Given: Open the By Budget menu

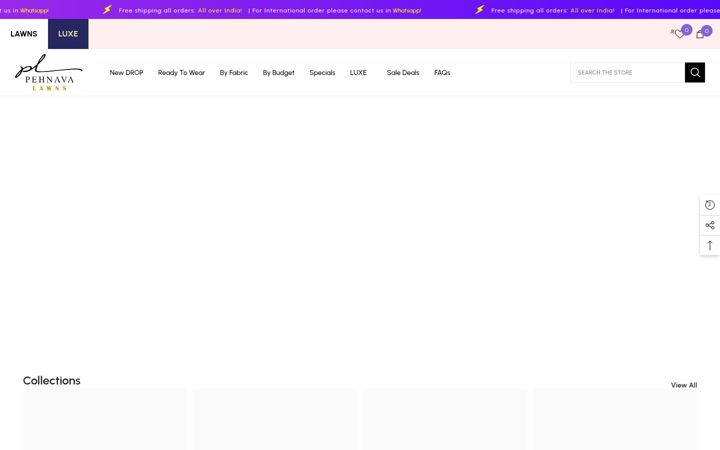Looking at the screenshot, I should [x=278, y=73].
